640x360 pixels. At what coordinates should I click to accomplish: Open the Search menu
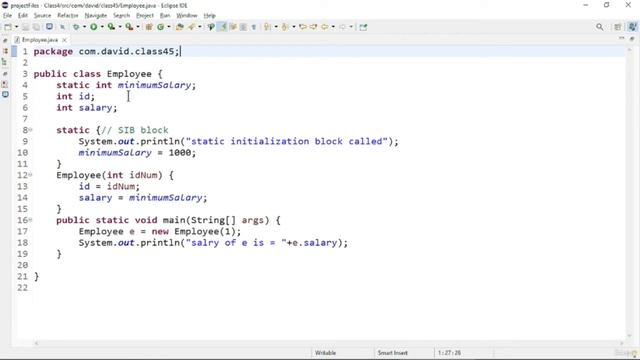click(122, 16)
